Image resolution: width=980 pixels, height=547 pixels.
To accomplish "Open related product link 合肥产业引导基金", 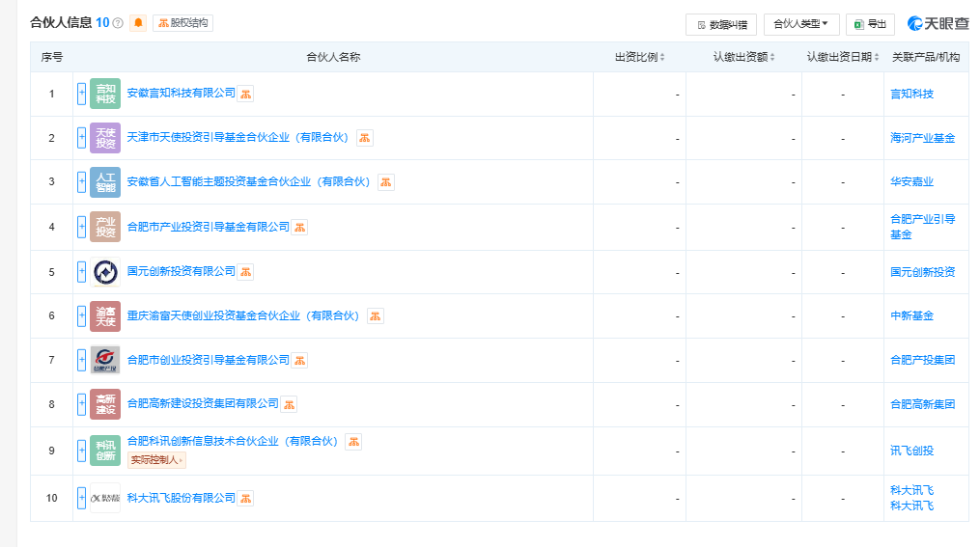I will pyautogui.click(x=922, y=227).
